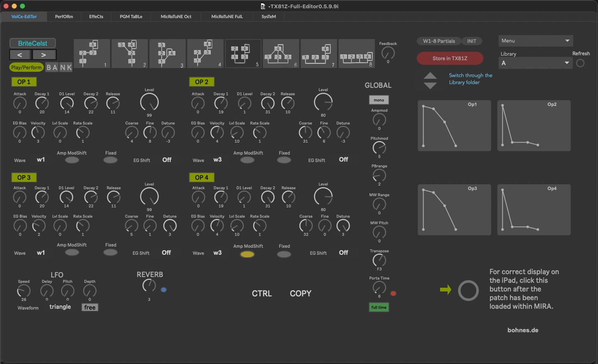The width and height of the screenshot is (598, 364).
Task: Click the previous patch arrow button
Action: click(x=20, y=55)
